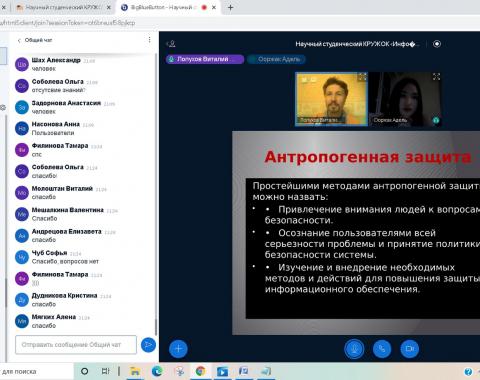Click Чуб Софья's chat avatar
The width and height of the screenshot is (480, 380).
coord(22,257)
